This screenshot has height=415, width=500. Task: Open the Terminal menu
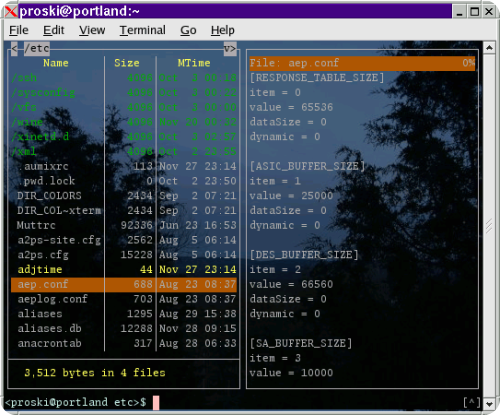[x=142, y=30]
